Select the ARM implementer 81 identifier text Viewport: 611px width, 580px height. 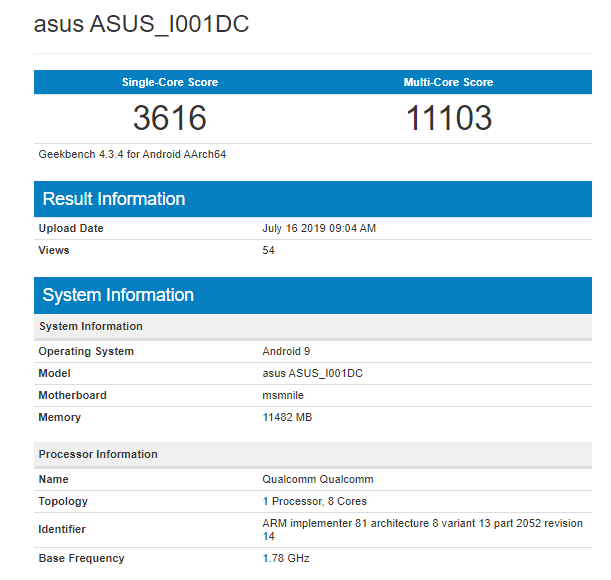[422, 529]
